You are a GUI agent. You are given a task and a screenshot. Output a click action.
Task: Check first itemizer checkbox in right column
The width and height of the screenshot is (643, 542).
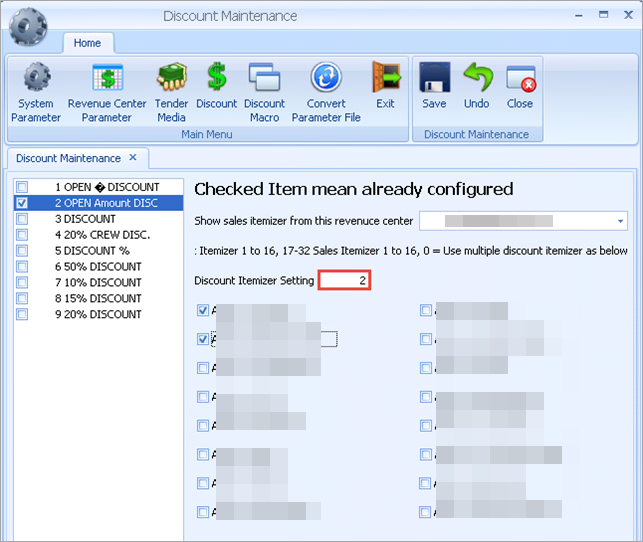pos(426,310)
